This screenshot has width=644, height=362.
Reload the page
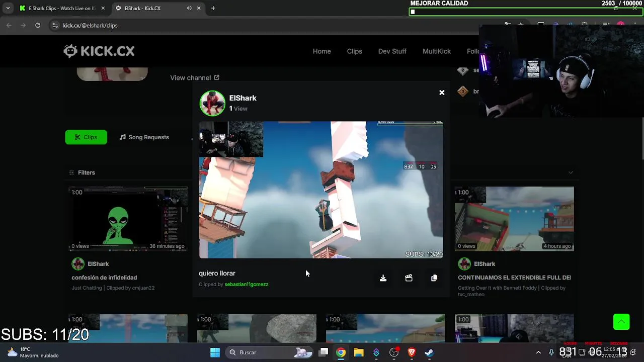point(38,25)
